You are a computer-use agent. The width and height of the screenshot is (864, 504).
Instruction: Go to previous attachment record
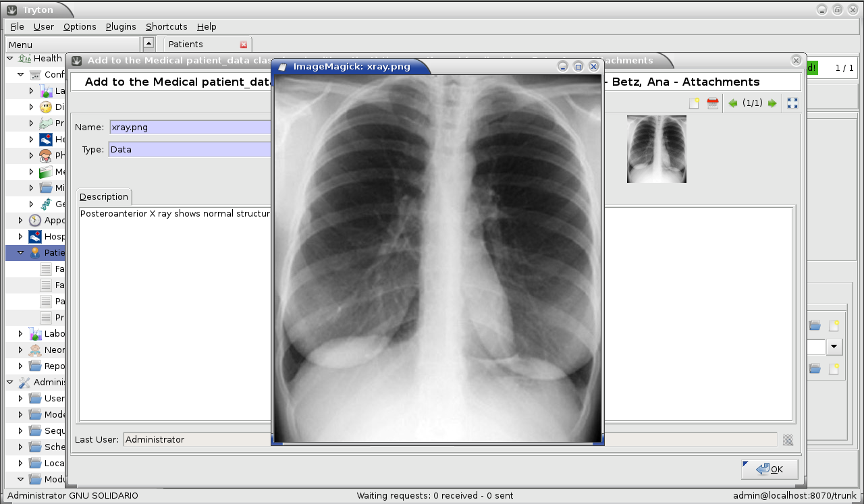pyautogui.click(x=733, y=103)
